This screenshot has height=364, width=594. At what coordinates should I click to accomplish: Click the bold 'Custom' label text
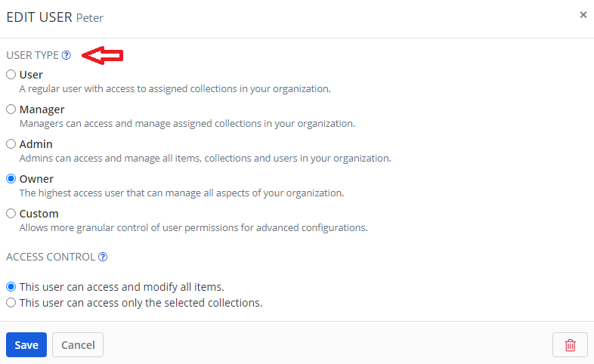tap(39, 214)
